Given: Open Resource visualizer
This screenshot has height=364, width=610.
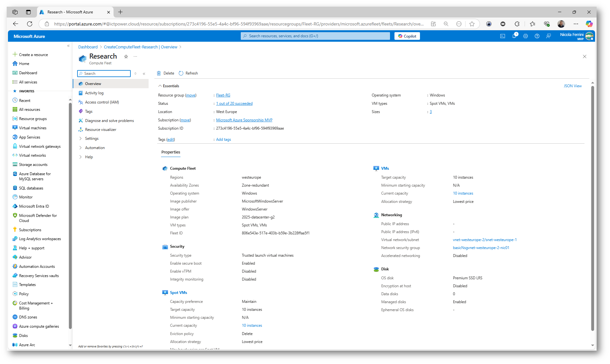Looking at the screenshot, I should (100, 130).
